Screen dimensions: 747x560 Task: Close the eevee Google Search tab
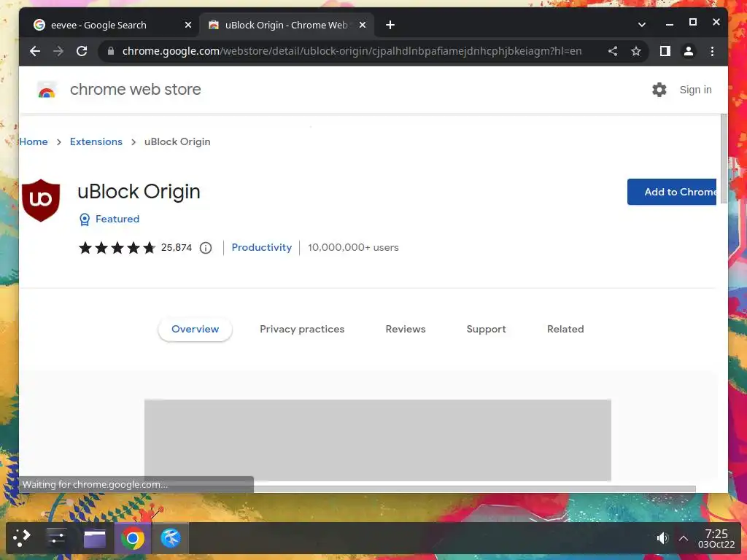[x=188, y=25]
